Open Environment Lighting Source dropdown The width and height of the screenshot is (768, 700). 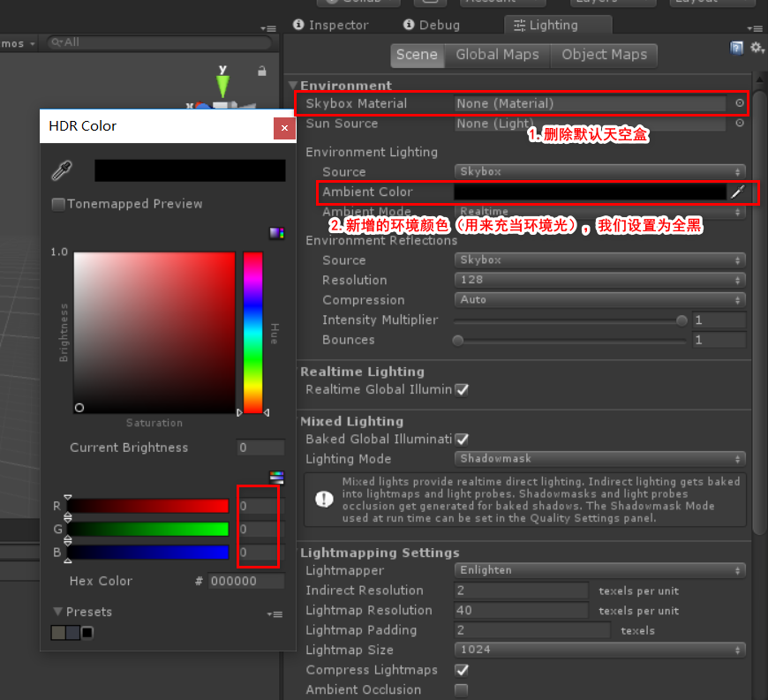tap(600, 172)
